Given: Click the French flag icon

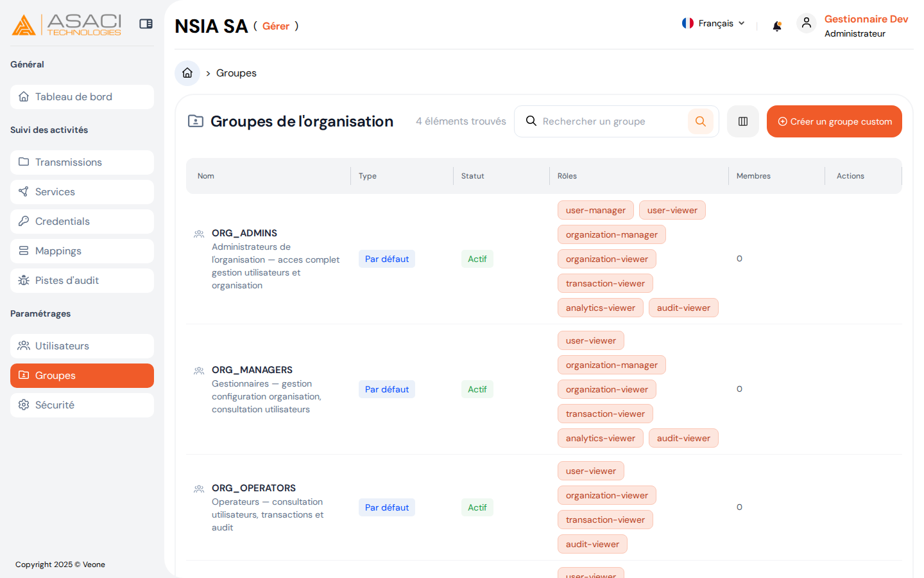Looking at the screenshot, I should click(688, 23).
